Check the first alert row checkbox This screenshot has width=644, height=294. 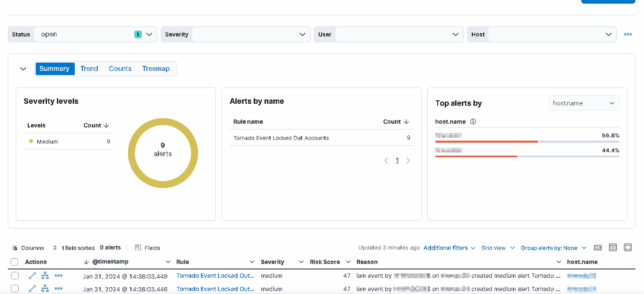click(14, 275)
